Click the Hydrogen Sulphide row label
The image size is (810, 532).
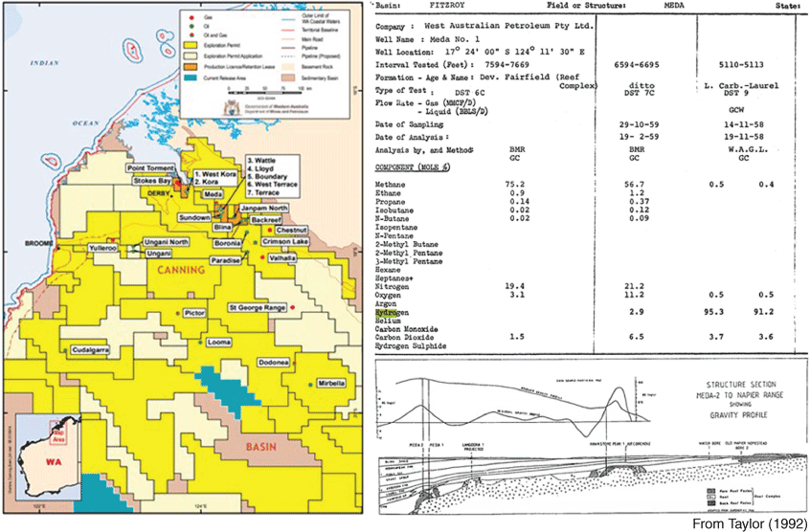click(411, 345)
